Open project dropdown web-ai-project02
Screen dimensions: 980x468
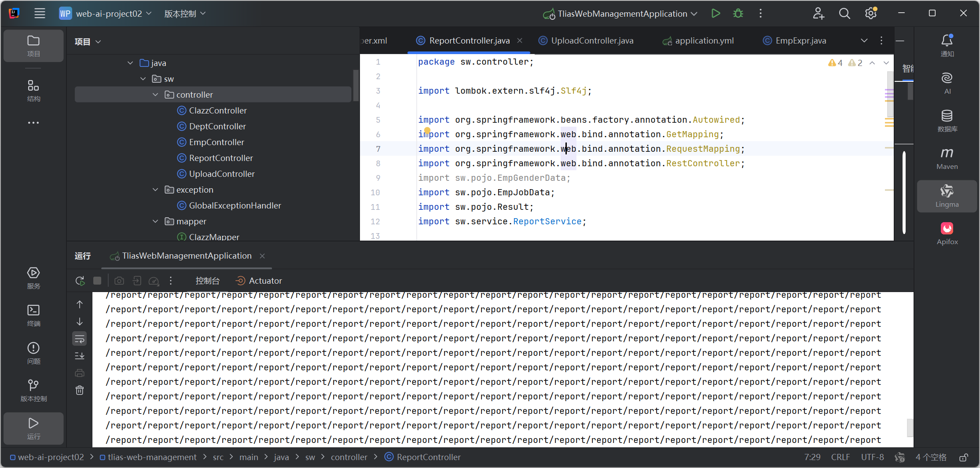click(x=106, y=14)
